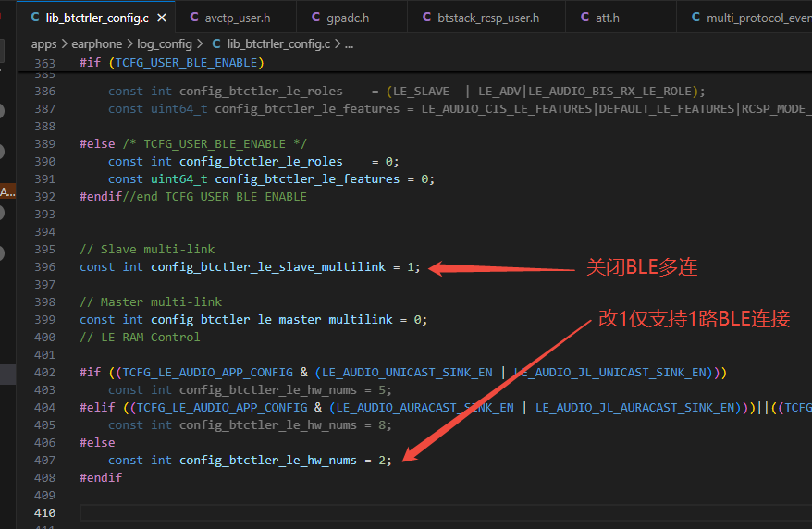Click line number 410 in the gutter
This screenshot has height=529, width=812.
point(44,513)
